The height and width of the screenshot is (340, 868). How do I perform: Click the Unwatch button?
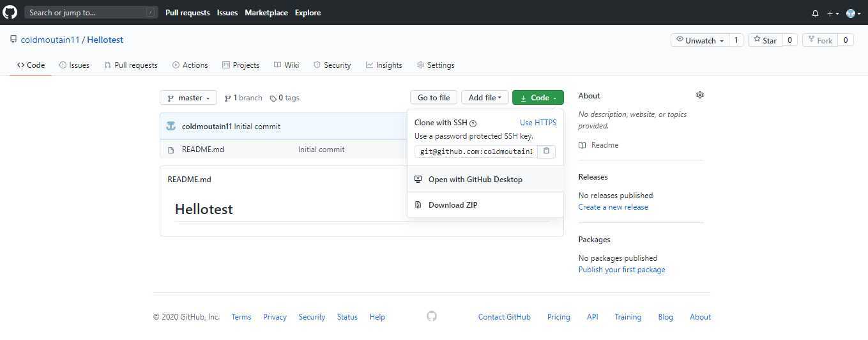coord(700,40)
